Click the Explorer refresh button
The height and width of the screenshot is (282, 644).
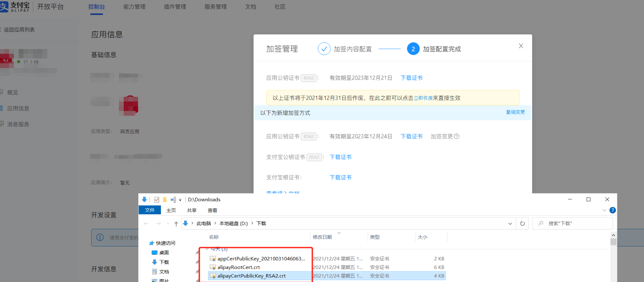pos(522,224)
